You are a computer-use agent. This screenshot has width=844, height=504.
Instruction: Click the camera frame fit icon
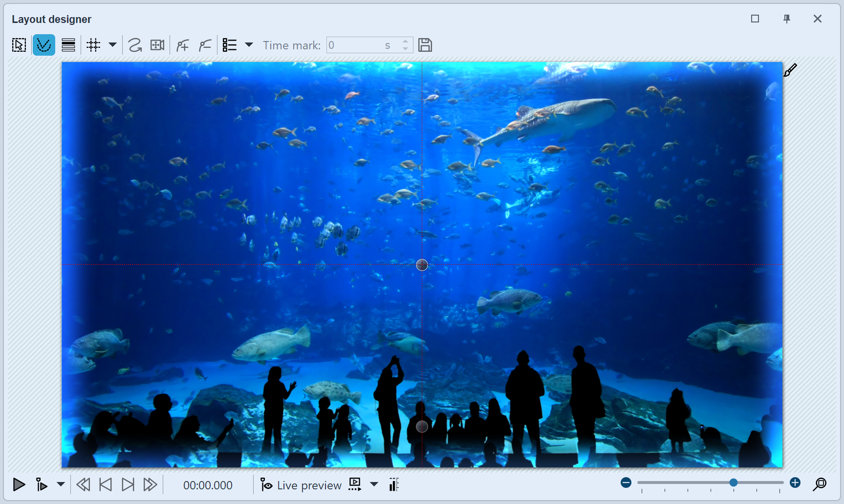[157, 44]
